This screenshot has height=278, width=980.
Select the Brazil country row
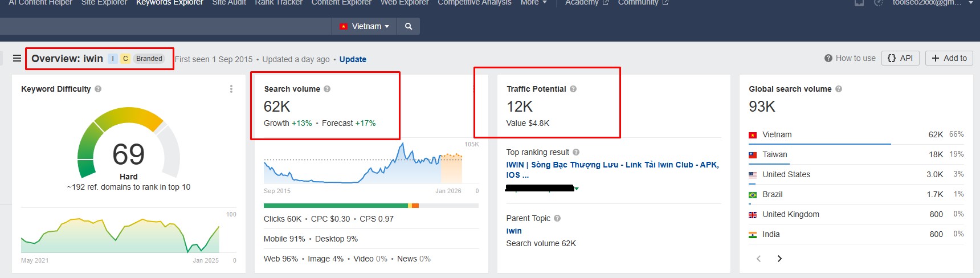pyautogui.click(x=856, y=194)
